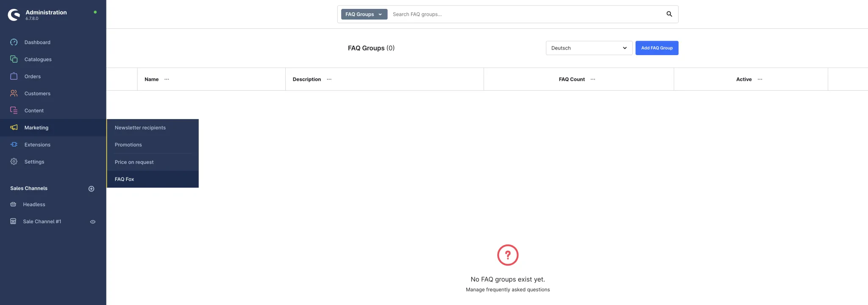The height and width of the screenshot is (305, 868).
Task: Click the magnifier search icon
Action: click(669, 14)
